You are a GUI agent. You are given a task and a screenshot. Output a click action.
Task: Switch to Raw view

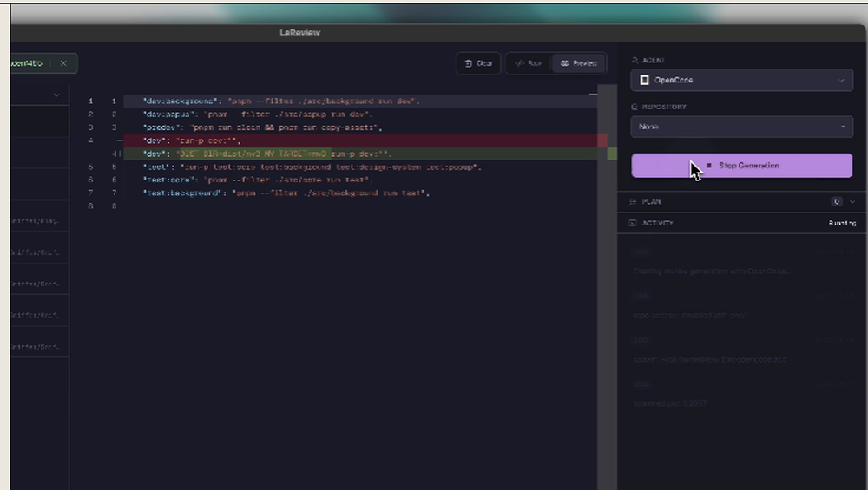[x=529, y=63]
